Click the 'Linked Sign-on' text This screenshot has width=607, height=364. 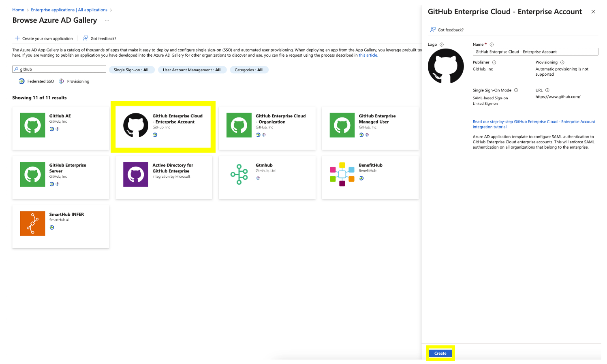[x=485, y=104]
